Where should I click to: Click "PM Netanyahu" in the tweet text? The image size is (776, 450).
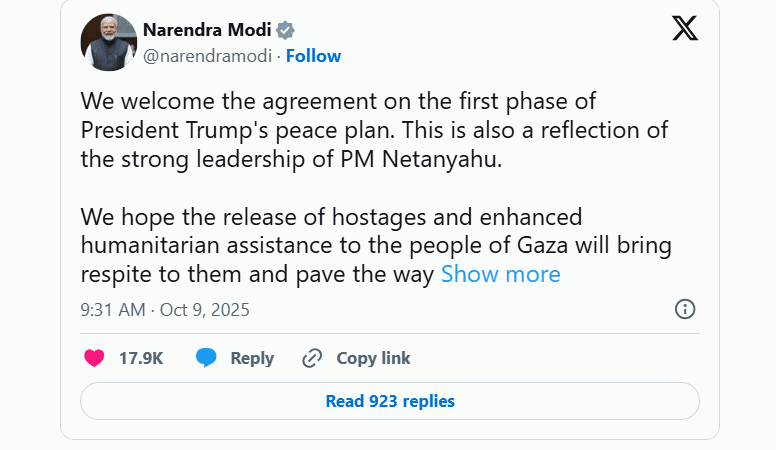411,159
